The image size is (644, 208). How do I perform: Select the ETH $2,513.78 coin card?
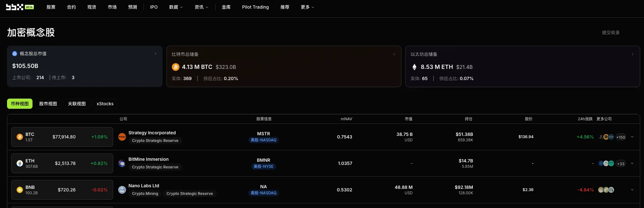tap(62, 163)
